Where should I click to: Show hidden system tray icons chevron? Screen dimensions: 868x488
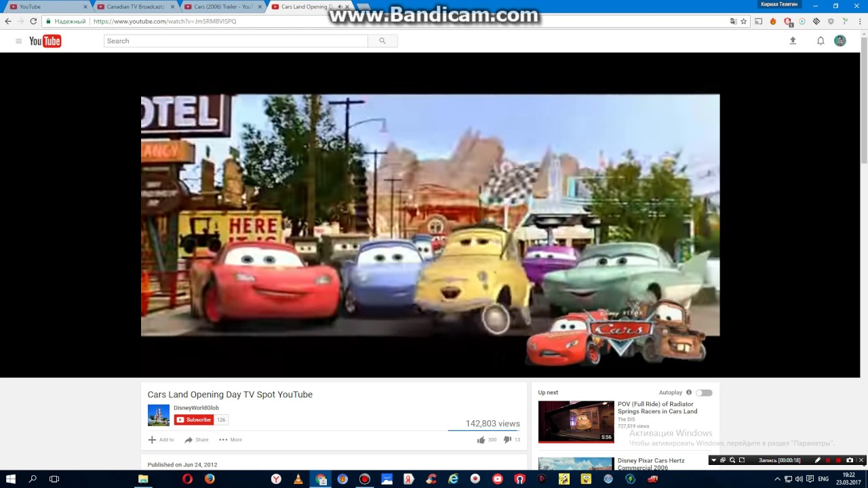[777, 479]
